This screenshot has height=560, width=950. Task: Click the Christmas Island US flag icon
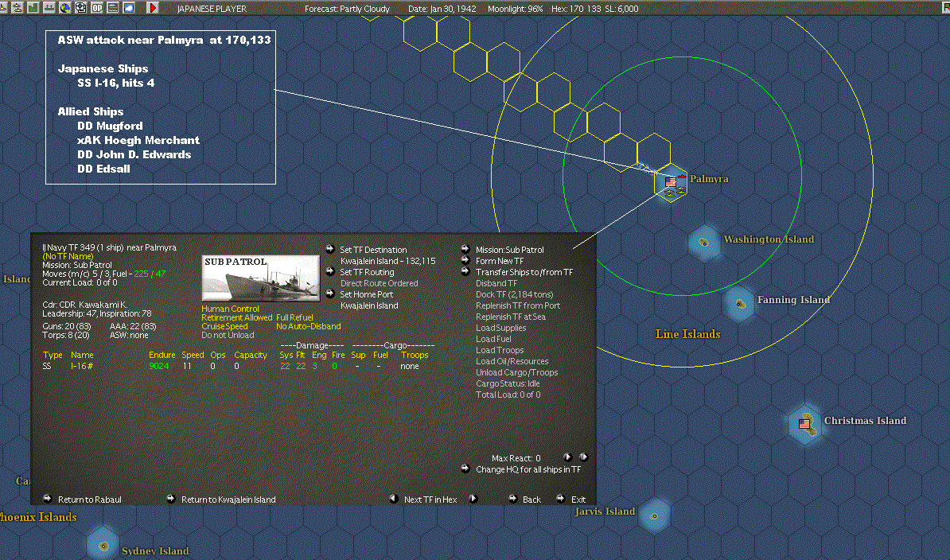(804, 424)
